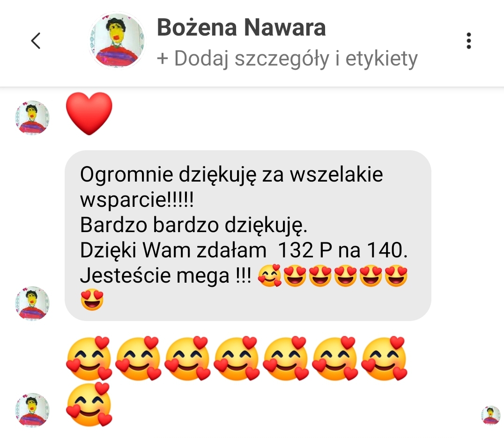Screen dimensions: 504x438
Task: Click the text line Bardzo bardzo dziękuję
Action: (x=194, y=225)
